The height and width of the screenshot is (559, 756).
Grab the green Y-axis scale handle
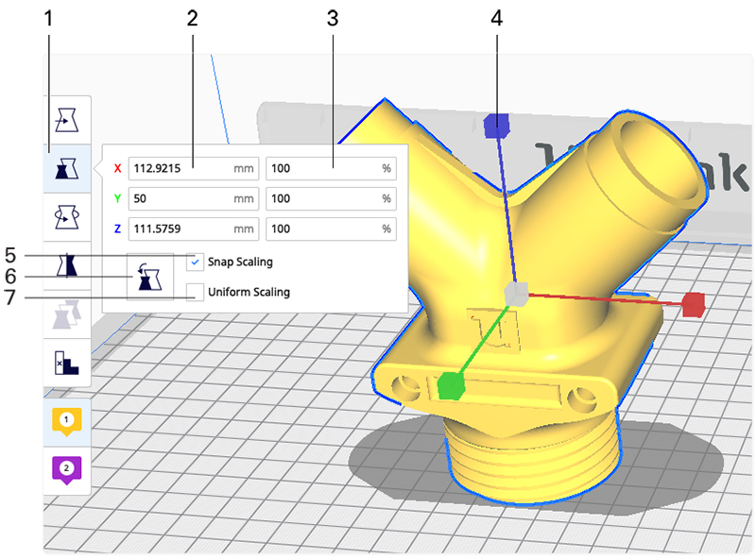451,384
